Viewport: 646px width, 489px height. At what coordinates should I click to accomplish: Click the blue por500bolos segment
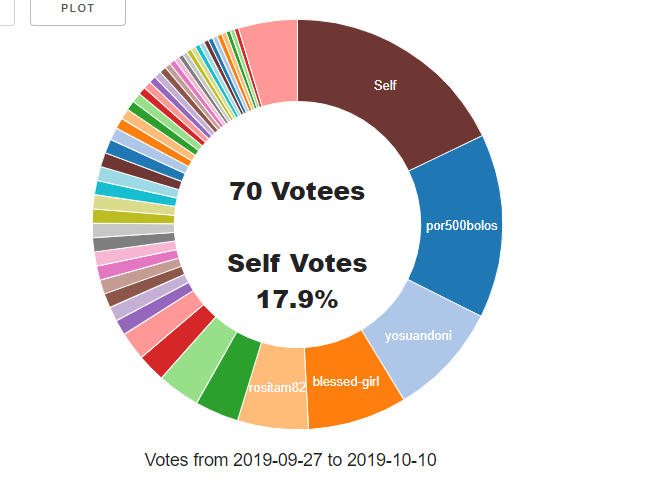[459, 226]
